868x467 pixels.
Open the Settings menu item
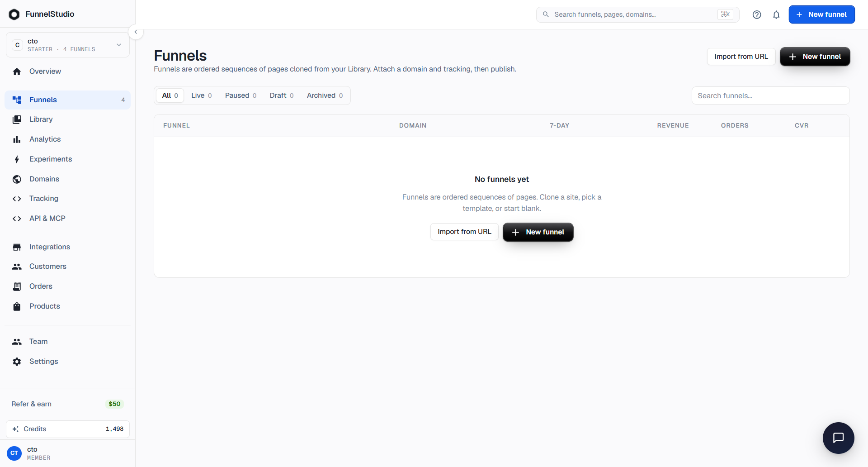[68, 362]
